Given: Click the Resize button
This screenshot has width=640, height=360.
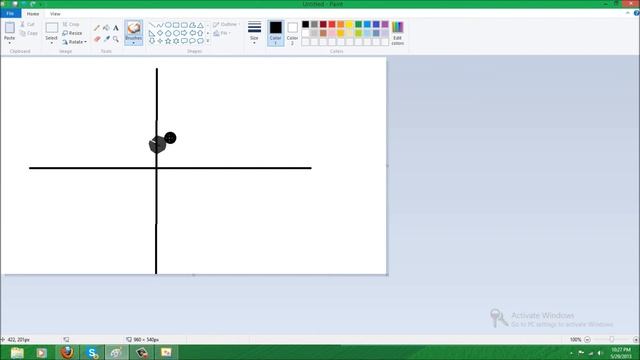Looking at the screenshot, I should pos(72,33).
